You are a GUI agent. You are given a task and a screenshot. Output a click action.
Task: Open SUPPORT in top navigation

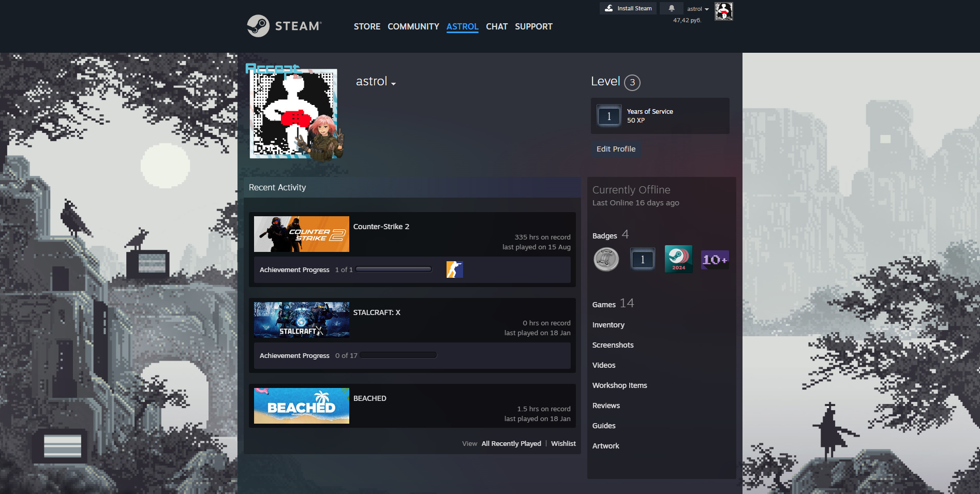click(x=533, y=26)
